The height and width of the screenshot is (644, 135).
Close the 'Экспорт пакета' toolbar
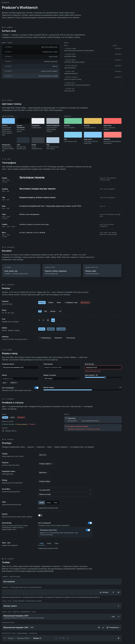118,606
